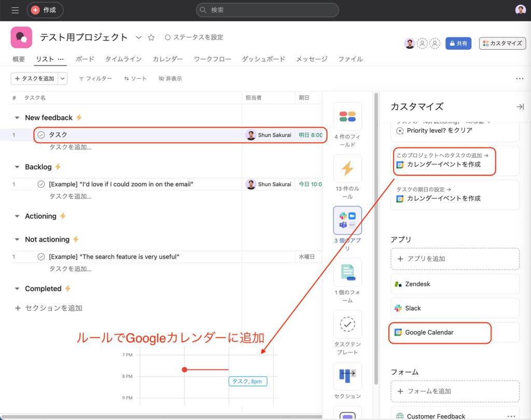Click the 共有 share button

(458, 44)
